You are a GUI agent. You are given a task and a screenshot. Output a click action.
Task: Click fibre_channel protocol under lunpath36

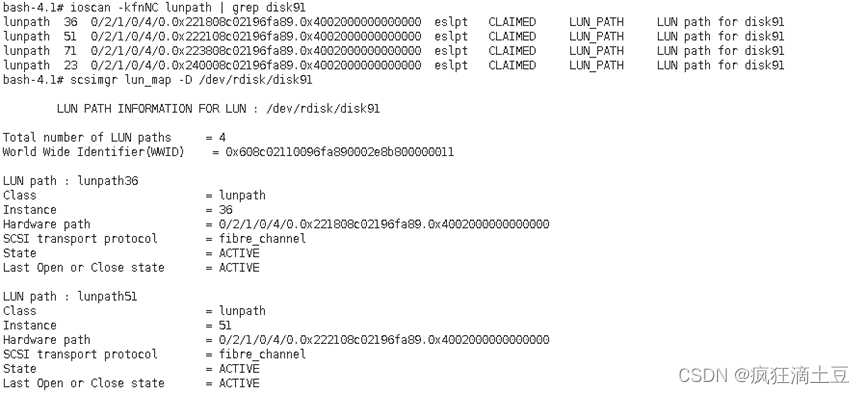point(262,238)
